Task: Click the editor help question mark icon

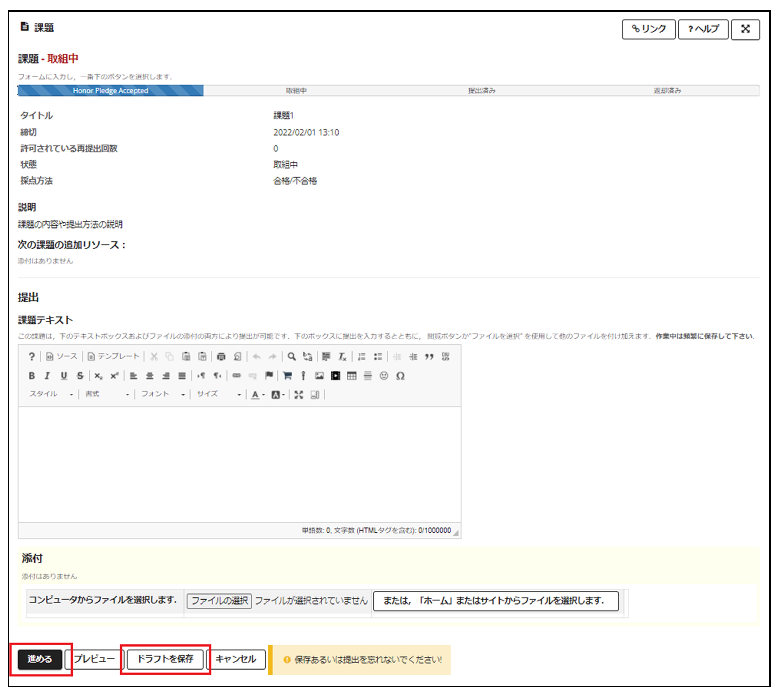Action: 32,357
